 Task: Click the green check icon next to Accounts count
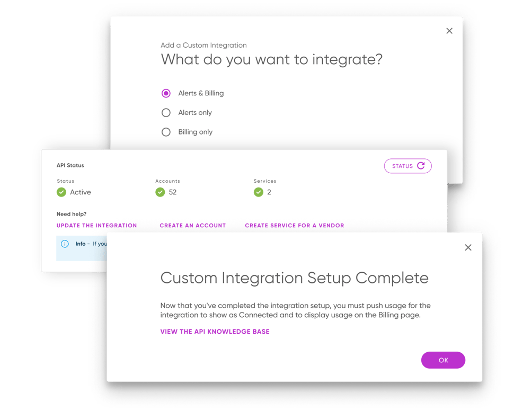pos(160,192)
